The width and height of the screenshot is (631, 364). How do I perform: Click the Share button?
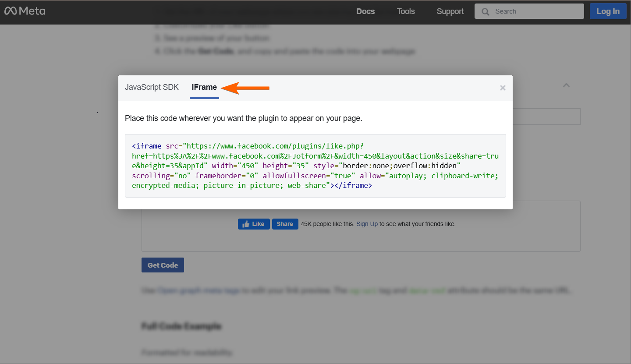click(285, 224)
